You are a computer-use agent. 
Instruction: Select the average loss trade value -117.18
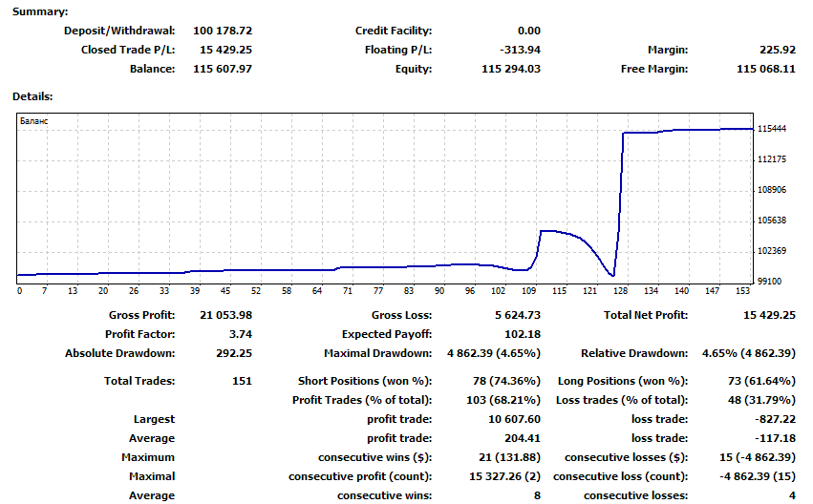tap(775, 438)
